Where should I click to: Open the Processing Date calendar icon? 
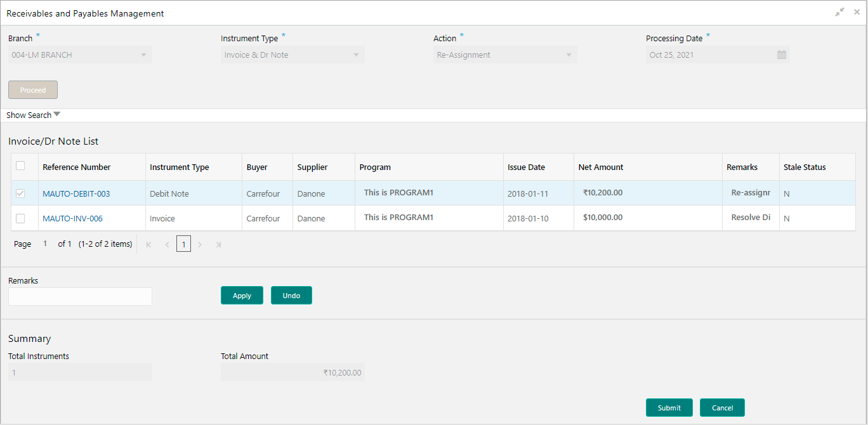coord(782,55)
